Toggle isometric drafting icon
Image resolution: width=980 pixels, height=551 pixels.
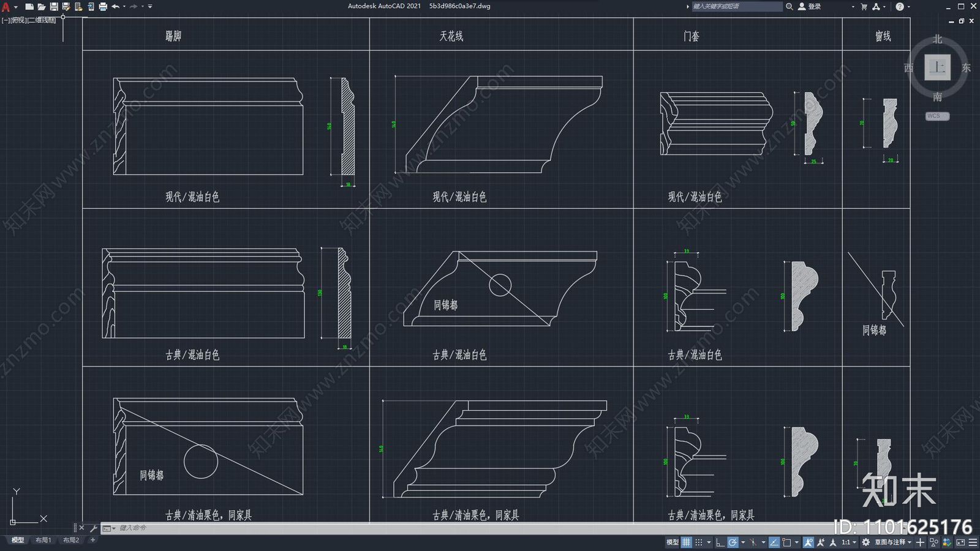pyautogui.click(x=753, y=542)
